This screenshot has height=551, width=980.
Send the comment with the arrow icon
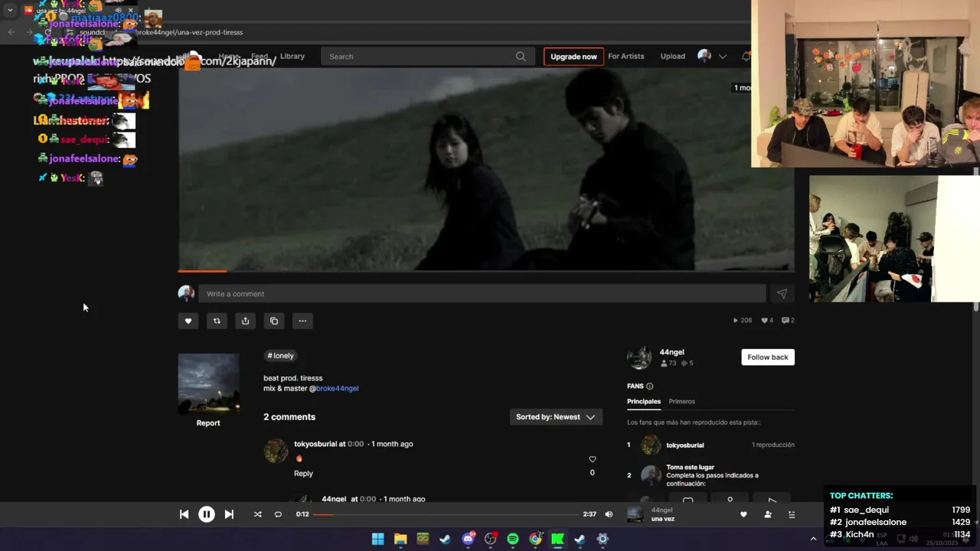[x=782, y=294]
